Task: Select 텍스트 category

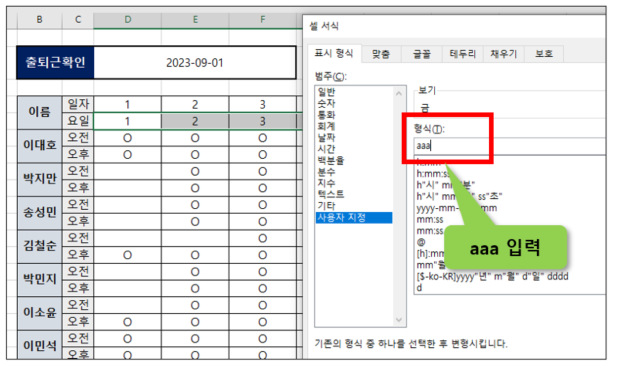Action: pos(331,194)
